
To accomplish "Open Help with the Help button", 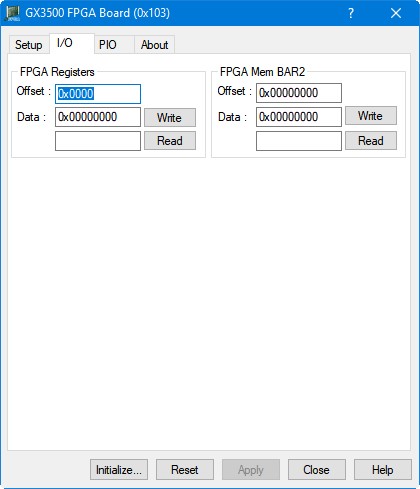I will pyautogui.click(x=383, y=470).
